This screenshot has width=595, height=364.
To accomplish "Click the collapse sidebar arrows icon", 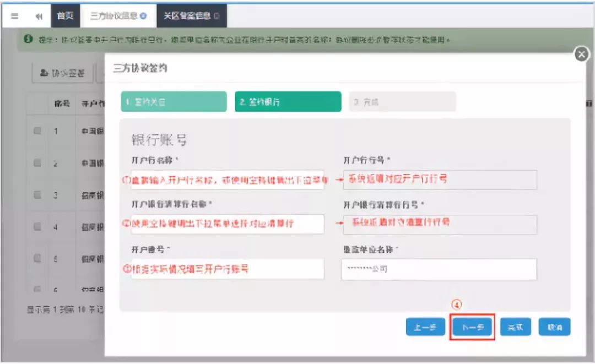I will point(39,16).
